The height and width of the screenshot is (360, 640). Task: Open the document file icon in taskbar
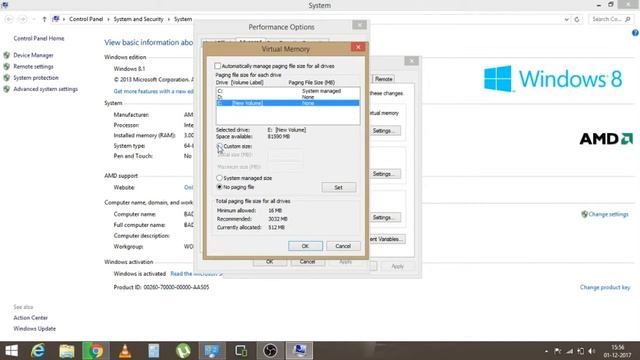click(x=154, y=351)
